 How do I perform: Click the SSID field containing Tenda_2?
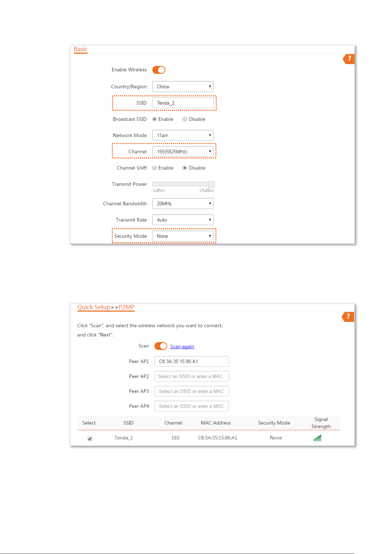point(183,103)
